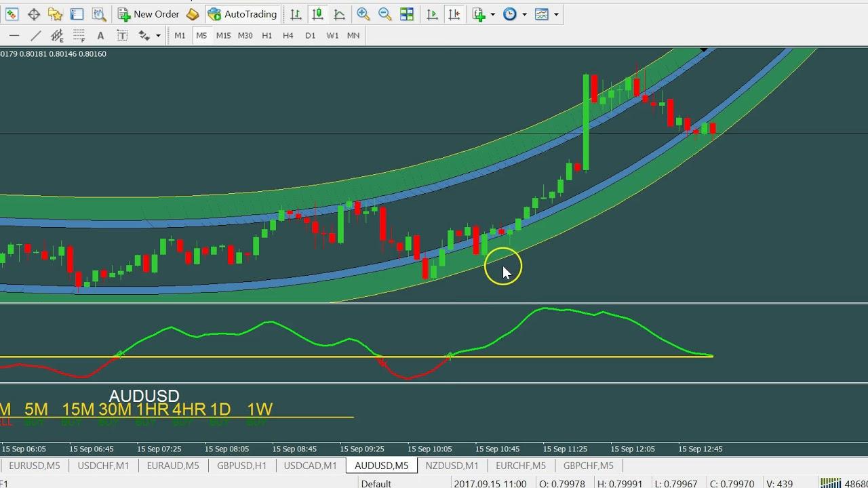Switch chart to line chart style
Image resolution: width=868 pixels, height=488 pixels.
click(x=339, y=14)
